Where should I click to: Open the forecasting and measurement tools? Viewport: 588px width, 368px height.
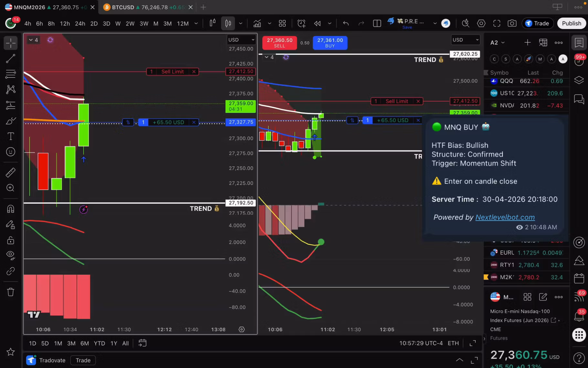(x=11, y=105)
